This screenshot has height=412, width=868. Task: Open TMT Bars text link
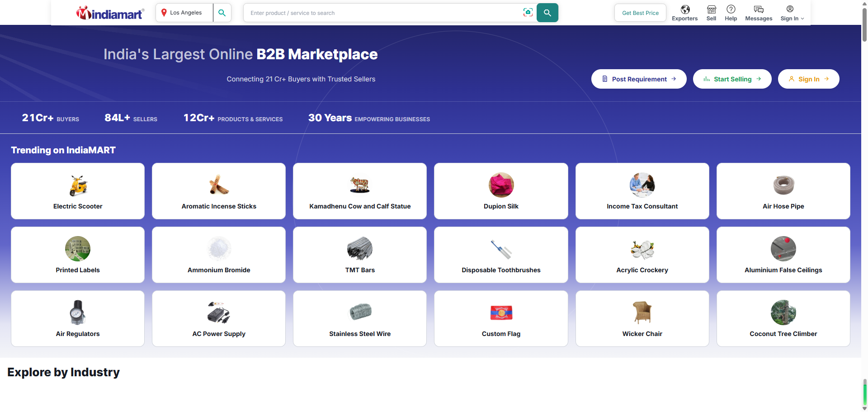tap(360, 270)
